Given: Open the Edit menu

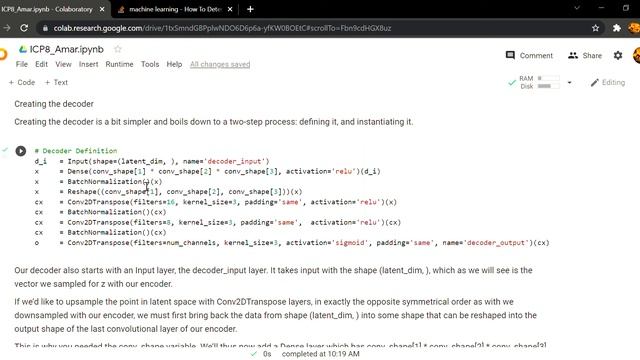Looking at the screenshot, I should pos(41,64).
